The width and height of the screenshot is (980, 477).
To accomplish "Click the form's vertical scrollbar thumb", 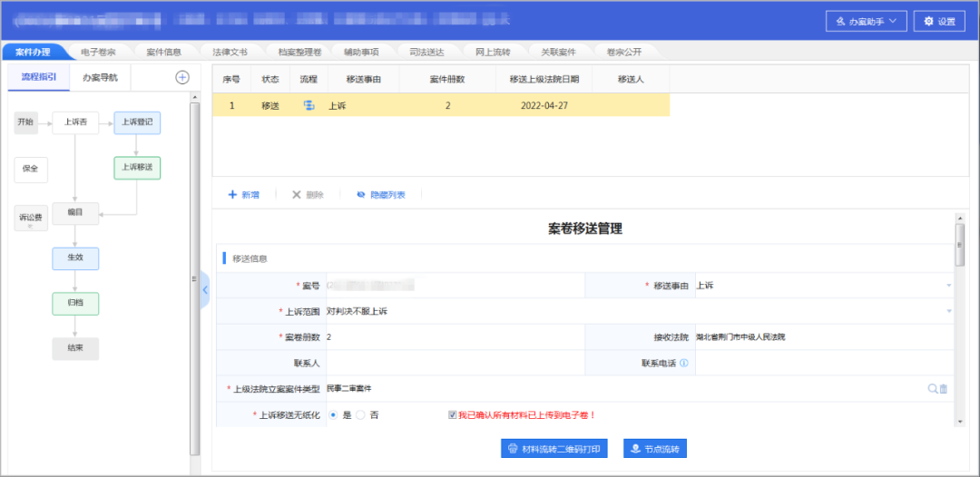I will (959, 246).
